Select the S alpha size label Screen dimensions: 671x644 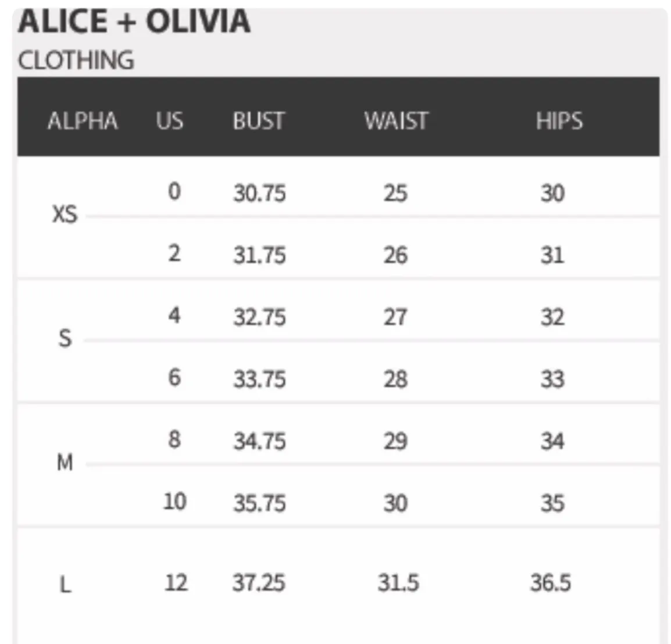tap(65, 338)
